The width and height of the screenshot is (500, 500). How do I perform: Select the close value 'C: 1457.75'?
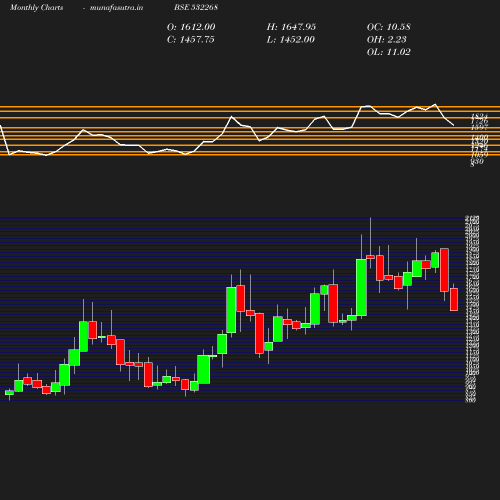point(191,39)
